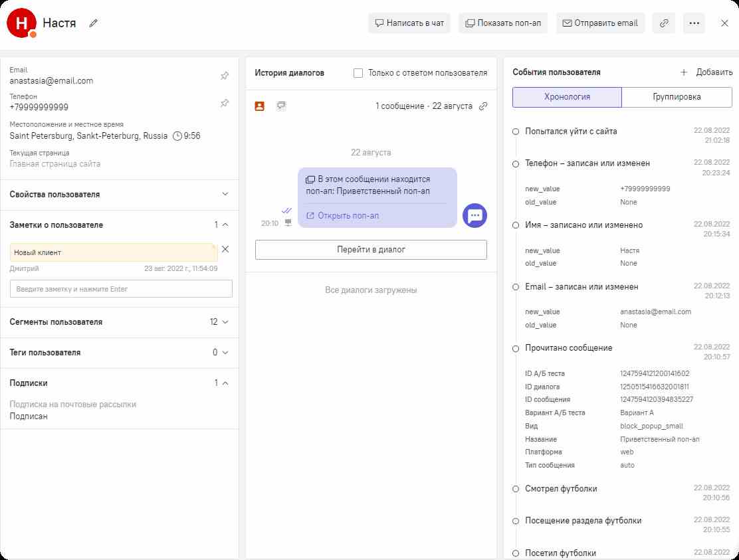Viewport: 739px width, 560px height.
Task: Click the orange operator icon in dialog header
Action: (259, 106)
